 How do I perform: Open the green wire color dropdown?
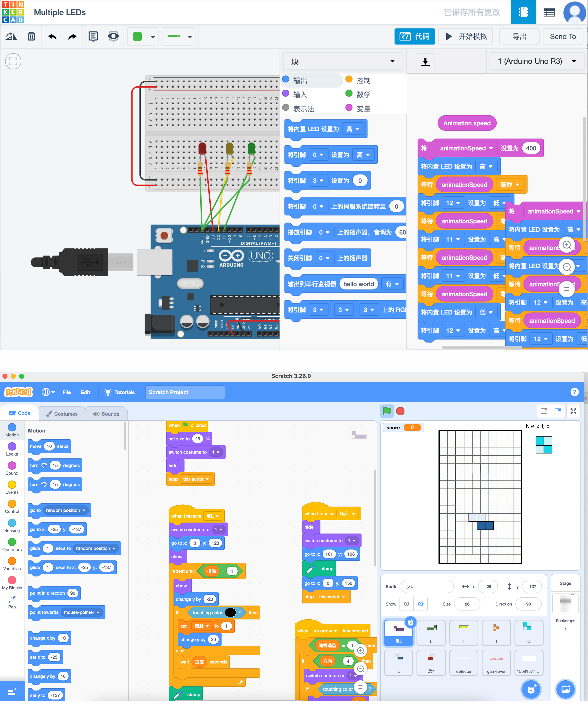pyautogui.click(x=143, y=36)
